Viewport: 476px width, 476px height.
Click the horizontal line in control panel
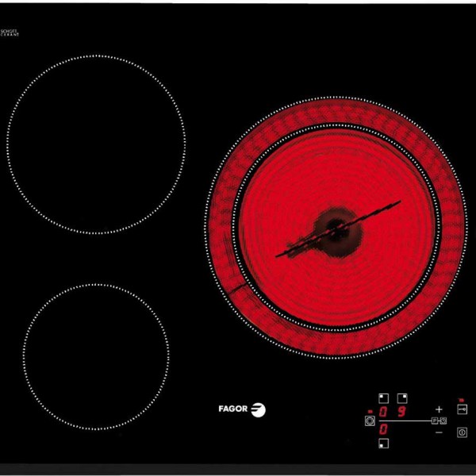pyautogui.click(x=405, y=420)
